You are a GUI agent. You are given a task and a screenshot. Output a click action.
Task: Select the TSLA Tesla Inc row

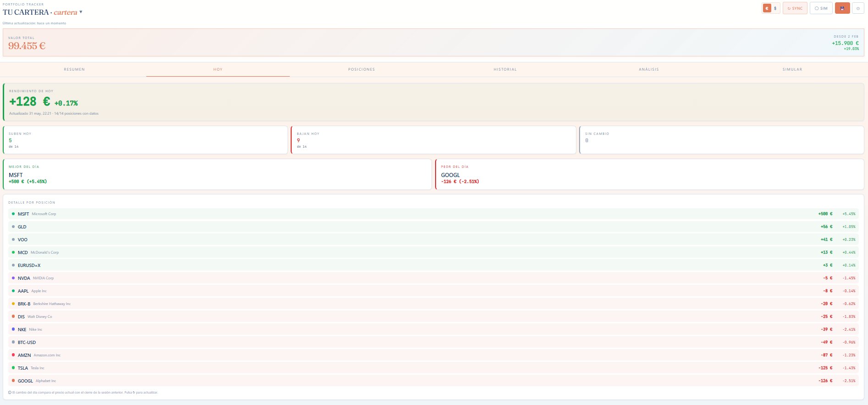click(x=433, y=368)
